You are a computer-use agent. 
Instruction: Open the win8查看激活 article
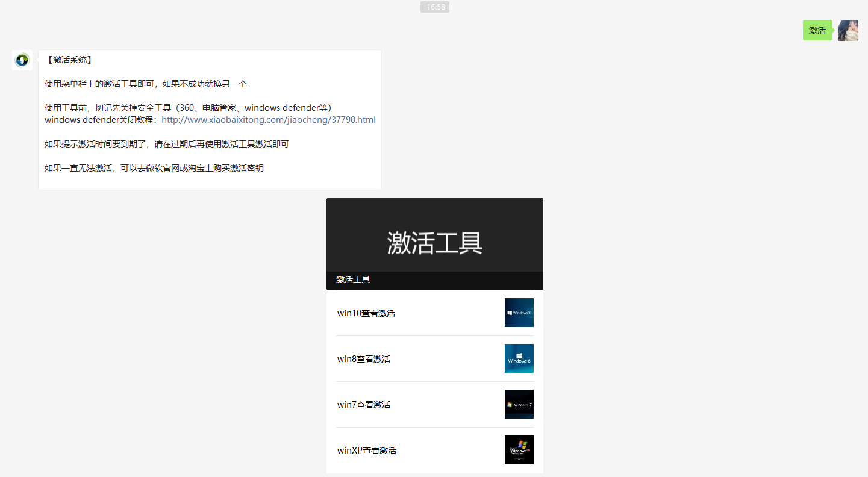tap(364, 358)
